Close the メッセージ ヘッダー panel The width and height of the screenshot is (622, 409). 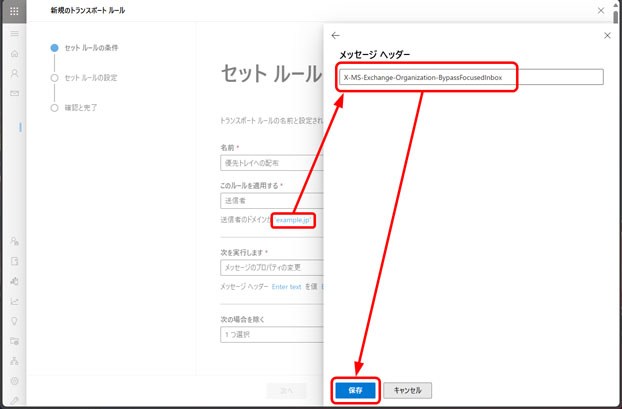[607, 36]
